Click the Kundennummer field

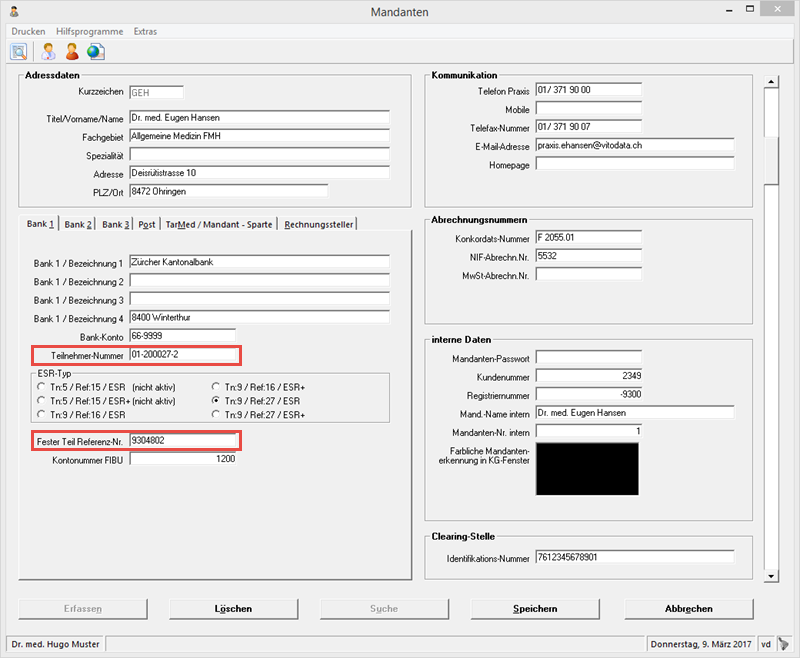coord(589,375)
